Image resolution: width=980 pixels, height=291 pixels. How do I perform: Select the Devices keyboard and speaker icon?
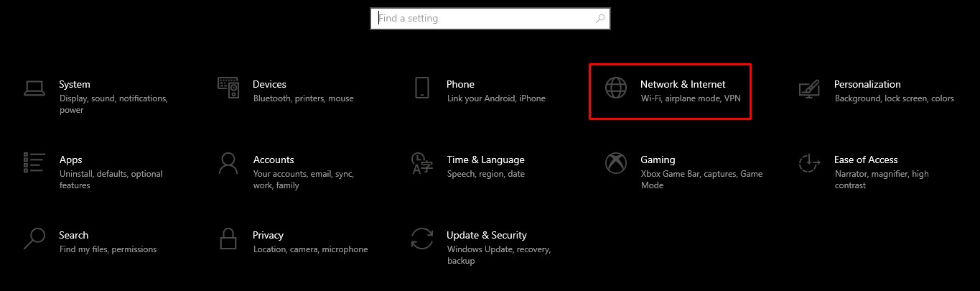click(228, 88)
